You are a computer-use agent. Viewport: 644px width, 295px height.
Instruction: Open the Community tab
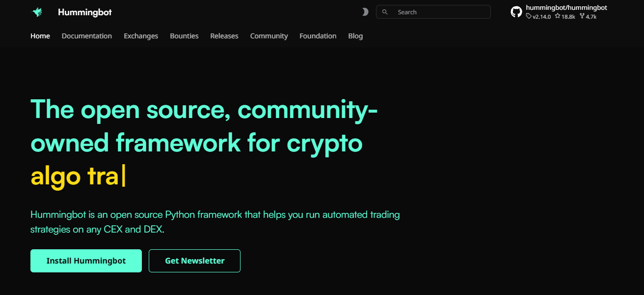coord(269,36)
